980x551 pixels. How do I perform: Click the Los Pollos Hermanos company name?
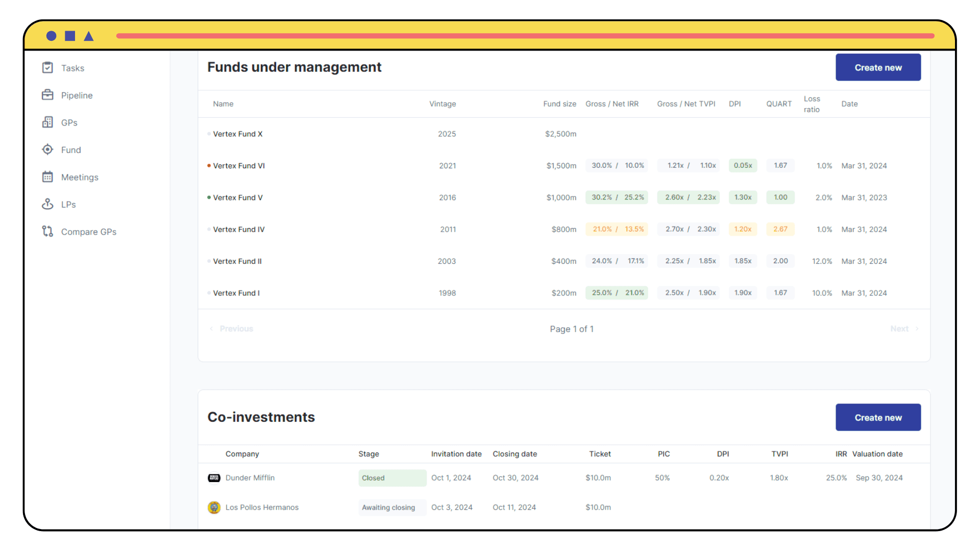click(x=262, y=508)
